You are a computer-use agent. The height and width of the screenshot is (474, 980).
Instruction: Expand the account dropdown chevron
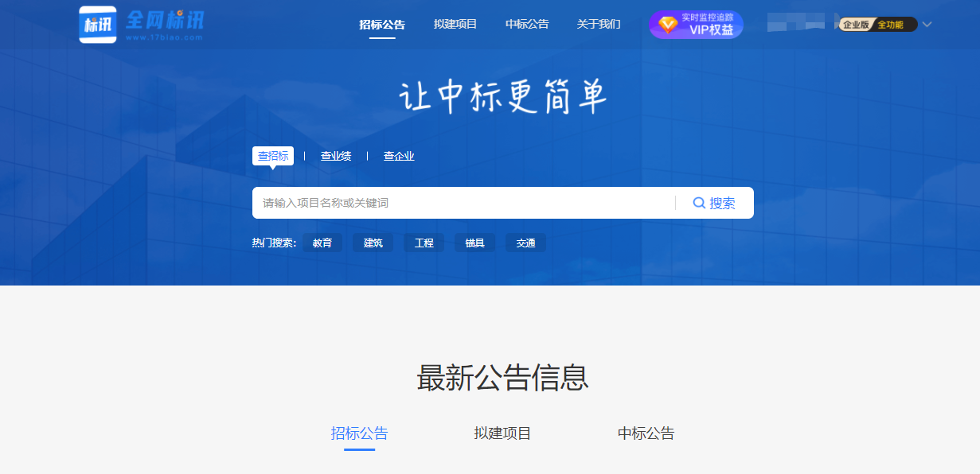[926, 24]
